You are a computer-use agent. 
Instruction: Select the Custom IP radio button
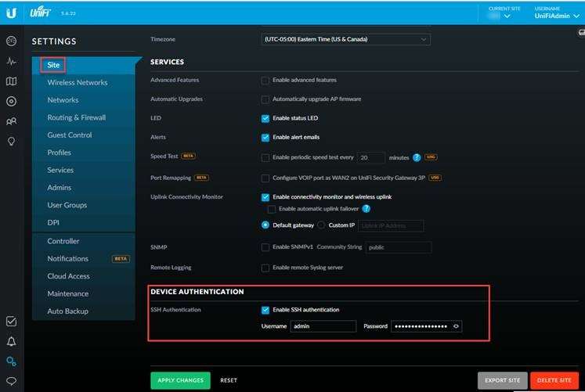click(x=321, y=225)
